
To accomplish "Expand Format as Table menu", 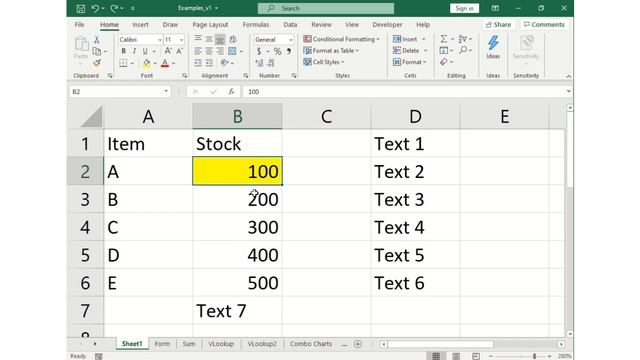I will coord(331,51).
